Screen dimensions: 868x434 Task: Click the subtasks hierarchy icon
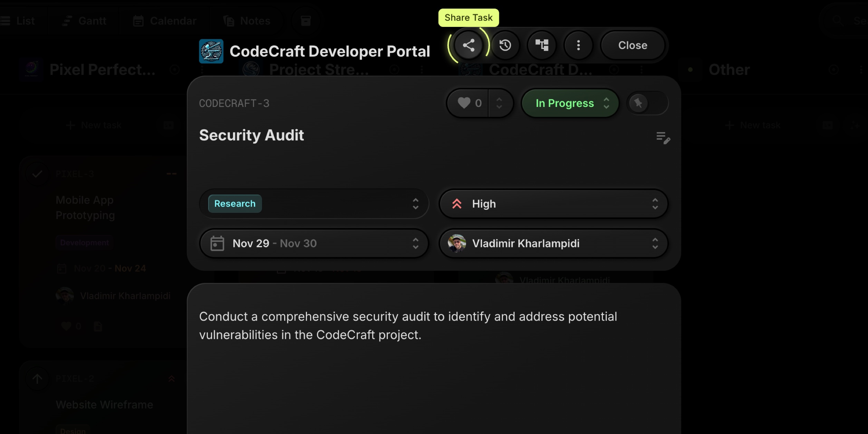point(542,45)
